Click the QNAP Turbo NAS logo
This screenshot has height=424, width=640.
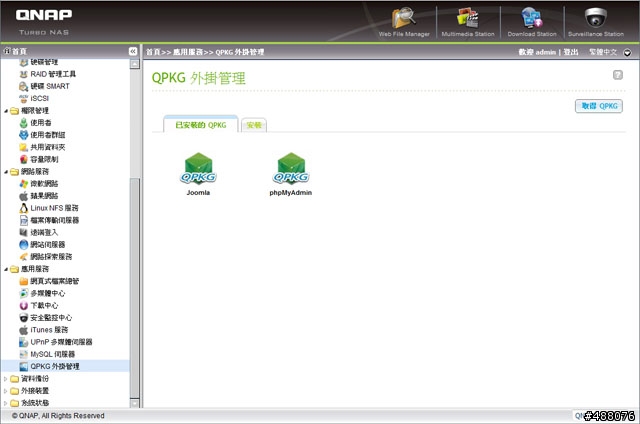coord(44,22)
